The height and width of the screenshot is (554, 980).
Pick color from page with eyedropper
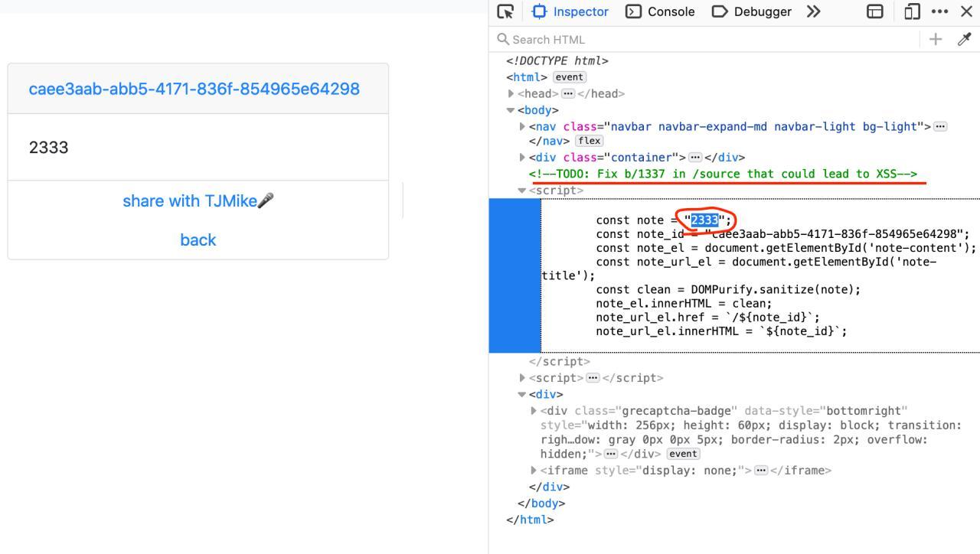(965, 39)
